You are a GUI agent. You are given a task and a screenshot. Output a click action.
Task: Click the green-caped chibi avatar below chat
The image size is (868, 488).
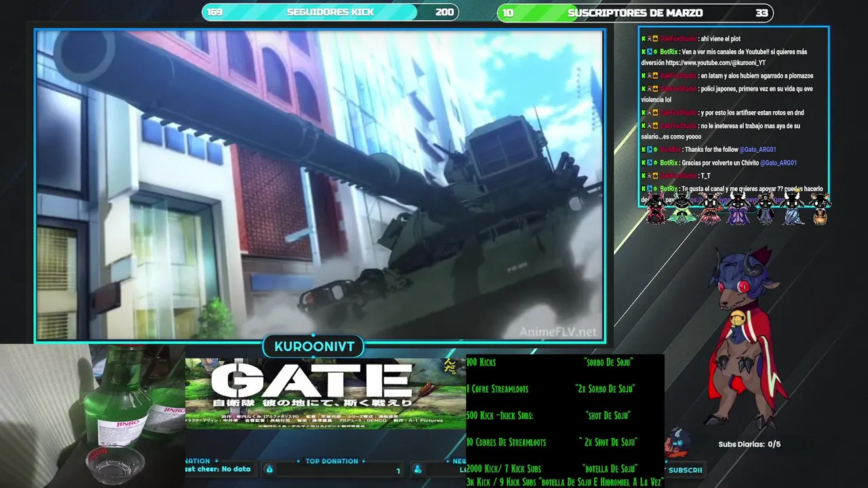[682, 209]
